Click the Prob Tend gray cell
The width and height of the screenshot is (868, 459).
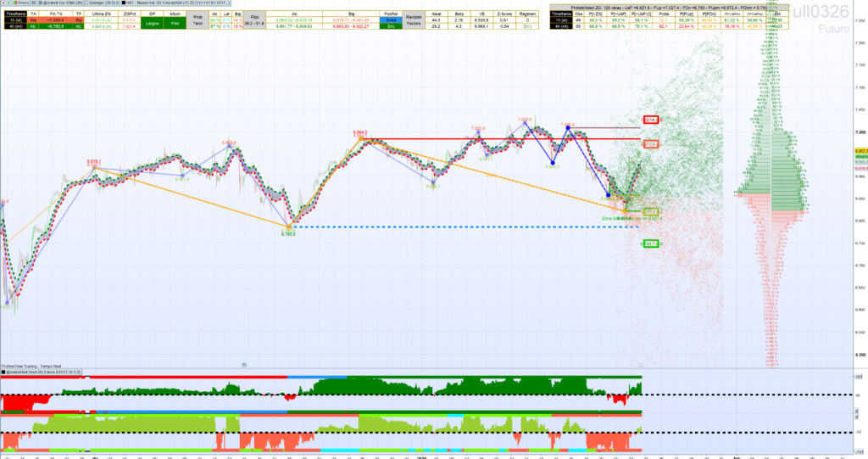point(198,20)
